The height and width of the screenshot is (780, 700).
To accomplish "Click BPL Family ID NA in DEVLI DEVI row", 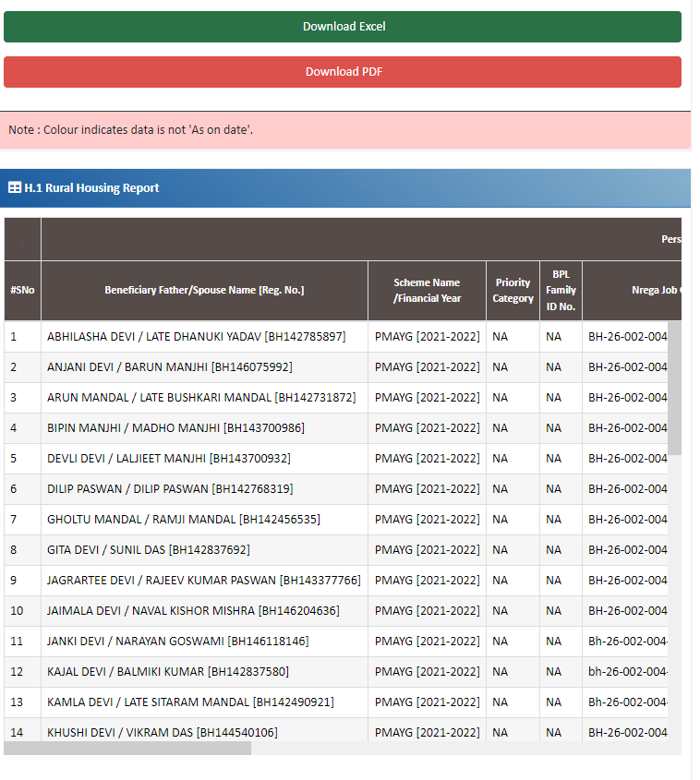I will 553,458.
